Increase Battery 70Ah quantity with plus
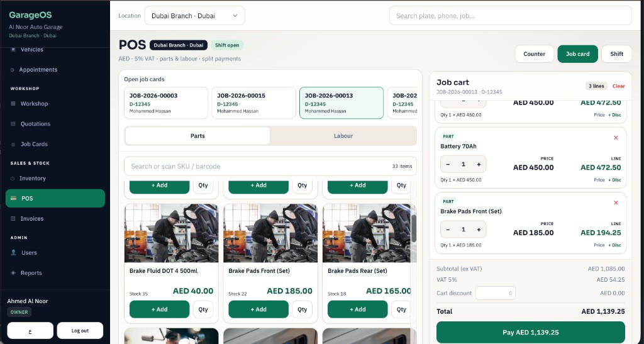Screen dimensions: 644x344 pyautogui.click(x=479, y=164)
